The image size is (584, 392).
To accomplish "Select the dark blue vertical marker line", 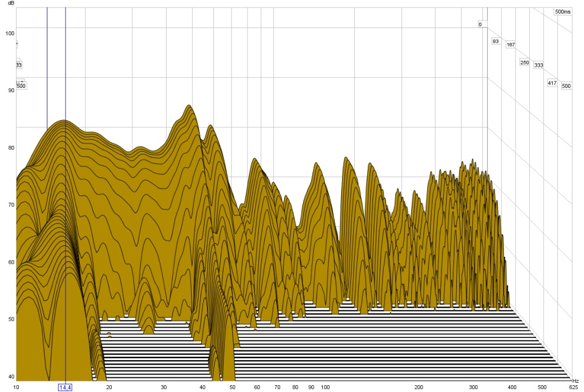I will (47, 68).
